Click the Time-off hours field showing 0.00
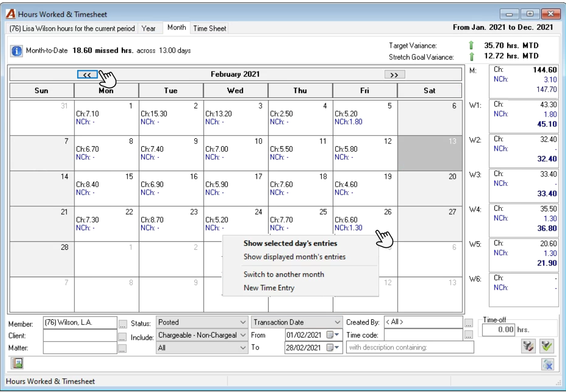The image size is (566, 392). pyautogui.click(x=498, y=330)
